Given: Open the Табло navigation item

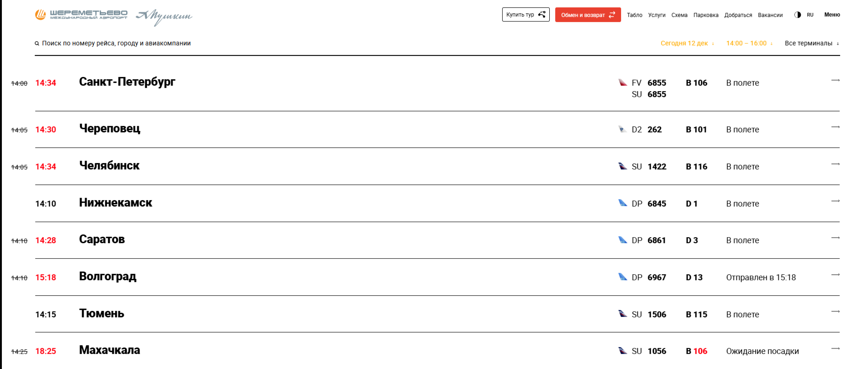Looking at the screenshot, I should (634, 15).
